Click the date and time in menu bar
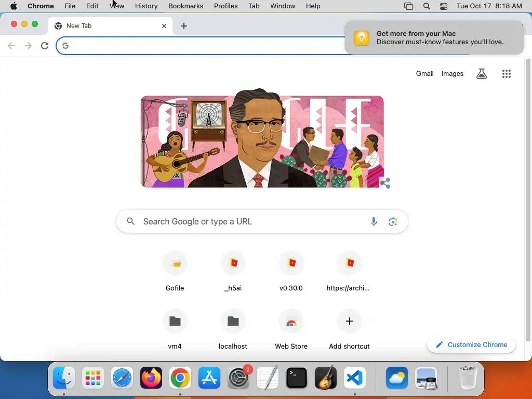This screenshot has width=532, height=399. [489, 6]
